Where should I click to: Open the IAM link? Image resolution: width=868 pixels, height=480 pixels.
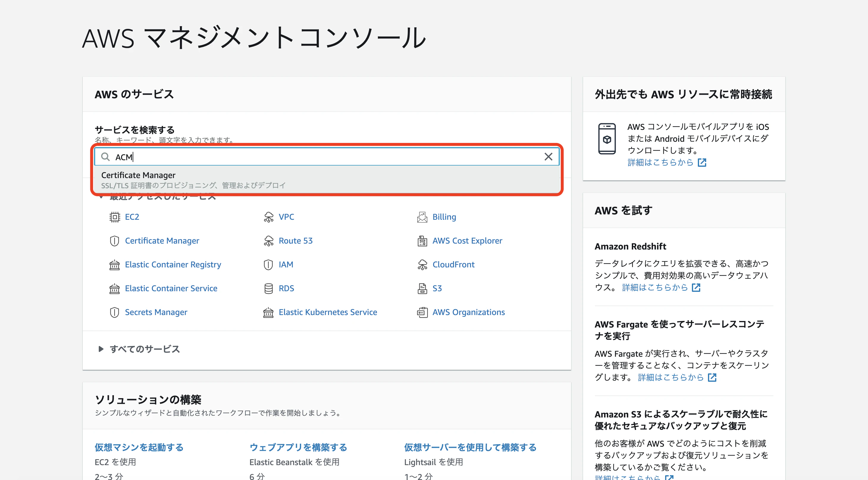coord(286,265)
